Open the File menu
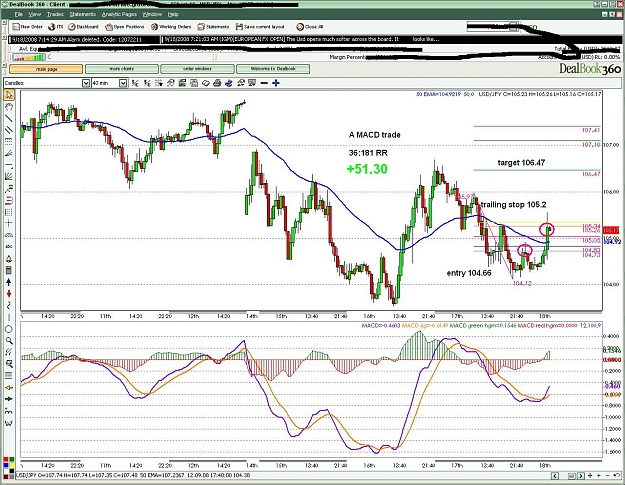 click(18, 14)
